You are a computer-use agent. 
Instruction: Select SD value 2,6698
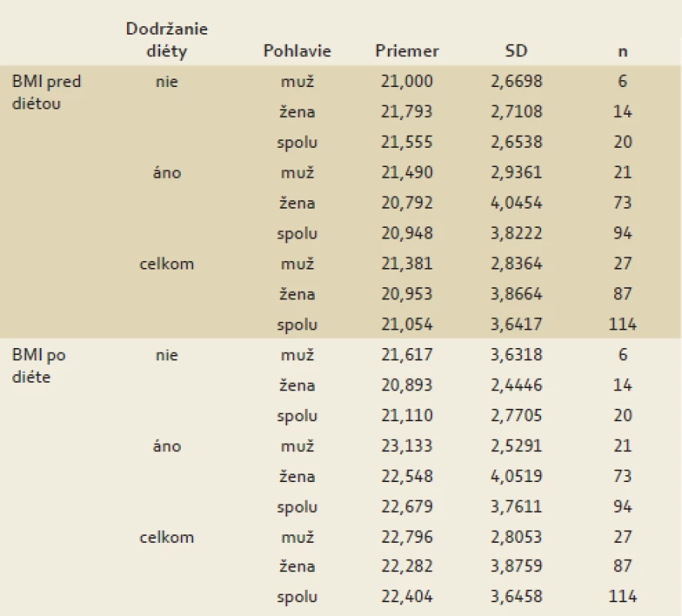517,82
